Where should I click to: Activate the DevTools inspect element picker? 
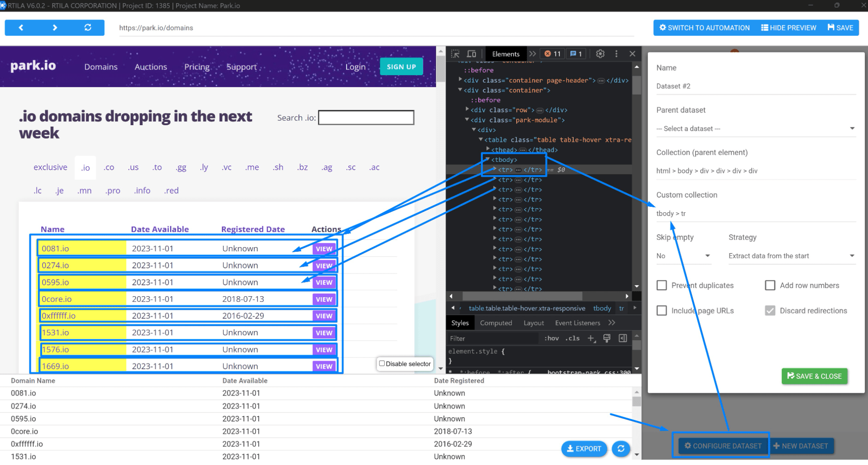point(455,54)
